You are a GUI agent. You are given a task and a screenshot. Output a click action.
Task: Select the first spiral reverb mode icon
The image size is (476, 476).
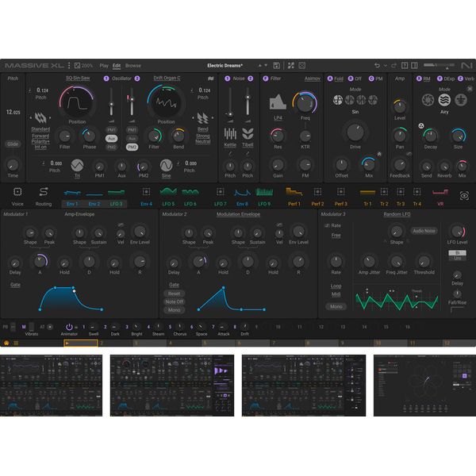[x=428, y=100]
